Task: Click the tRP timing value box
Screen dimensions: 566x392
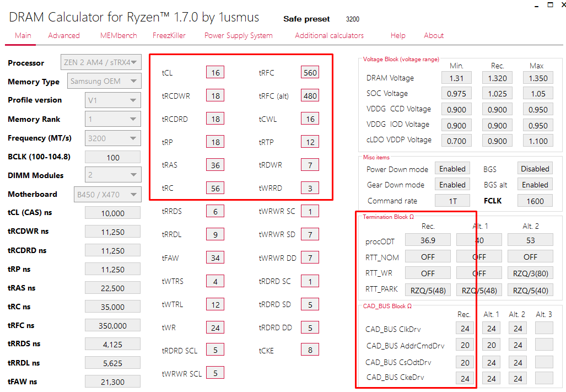Action: (215, 142)
